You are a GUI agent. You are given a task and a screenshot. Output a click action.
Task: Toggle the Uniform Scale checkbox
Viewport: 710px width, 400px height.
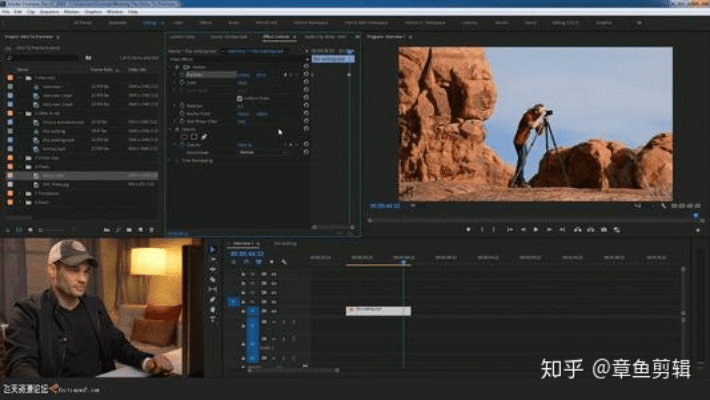(x=239, y=98)
